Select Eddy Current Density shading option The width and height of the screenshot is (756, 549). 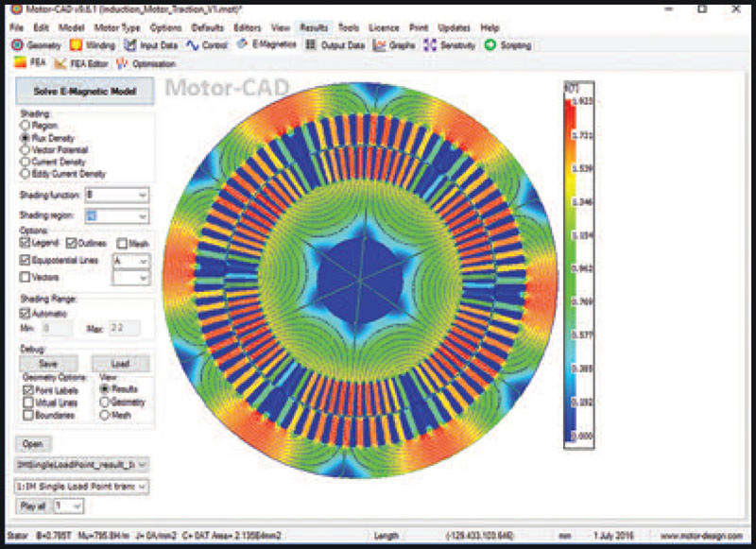coord(25,174)
